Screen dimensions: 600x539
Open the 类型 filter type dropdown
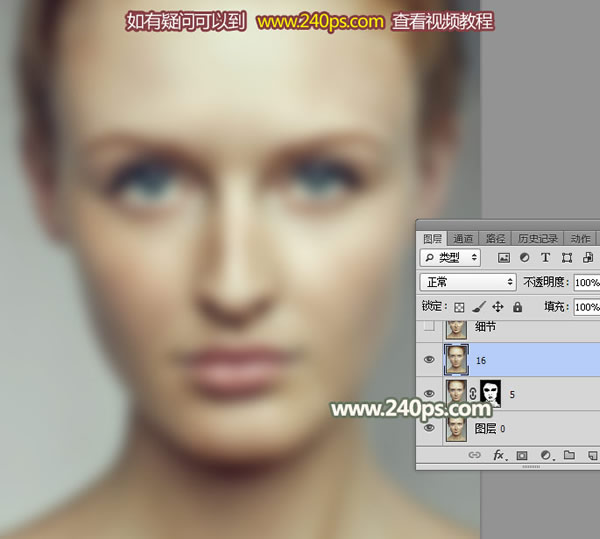450,257
